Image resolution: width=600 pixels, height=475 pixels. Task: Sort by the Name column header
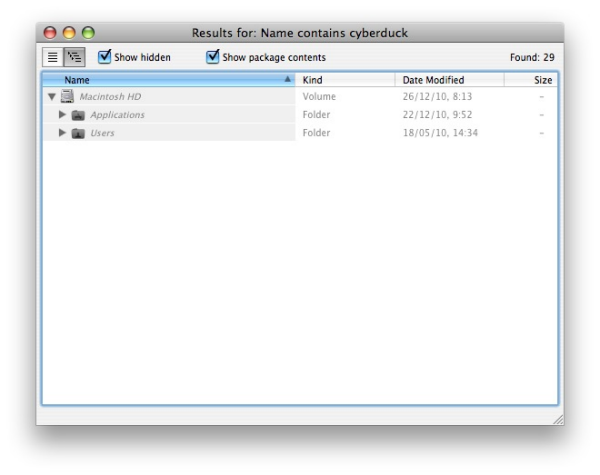click(169, 80)
